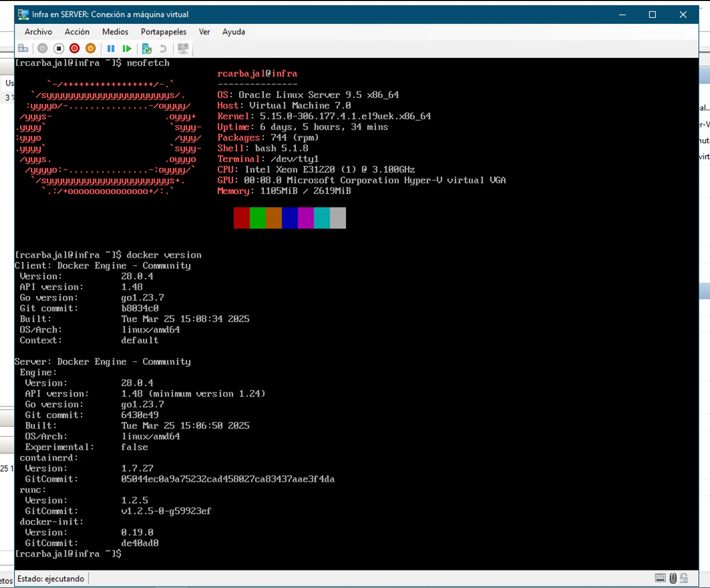Click the keyboard icon in the status bar
The image size is (710, 588).
[660, 578]
